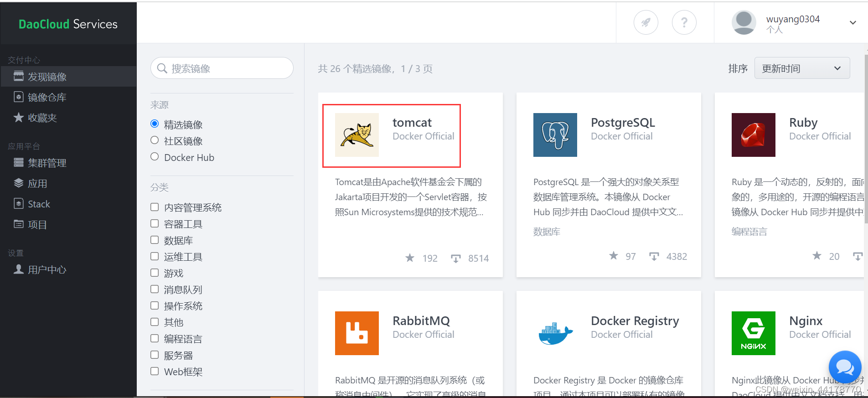Check the 容器工具 category
The image size is (868, 398).
[155, 223]
